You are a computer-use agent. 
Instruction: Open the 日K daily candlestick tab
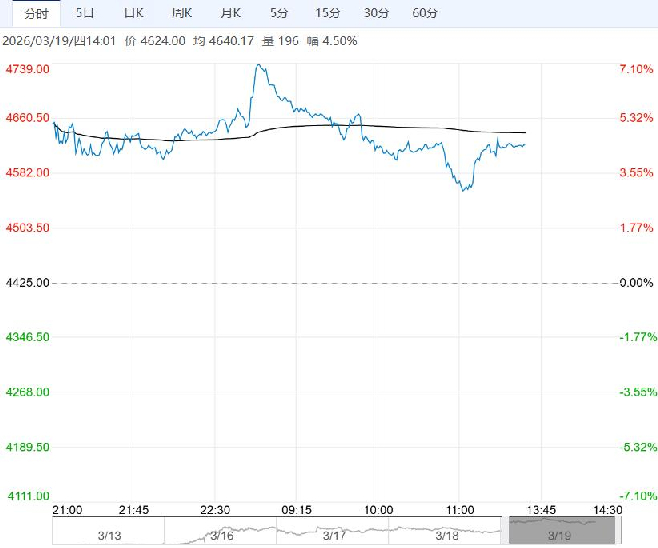coord(132,13)
